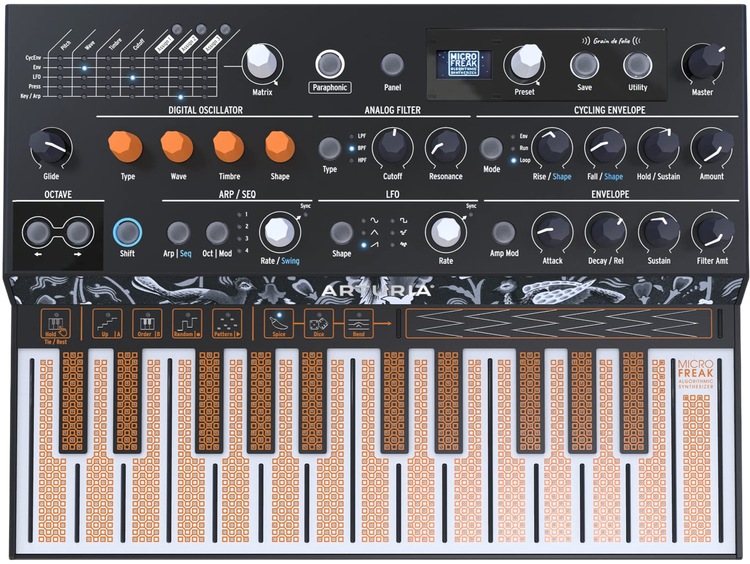The height and width of the screenshot is (564, 750).
Task: Touch the zigzag-patterned ribbon strip
Action: pos(559,324)
